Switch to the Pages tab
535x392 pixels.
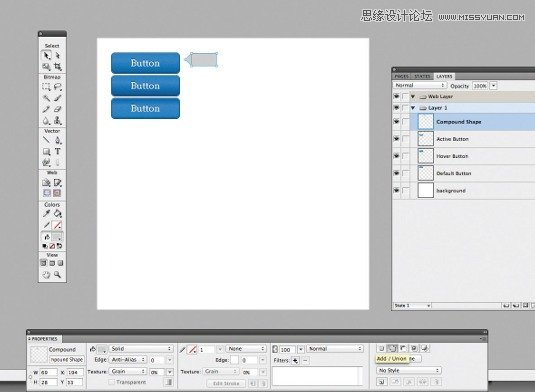(x=402, y=76)
